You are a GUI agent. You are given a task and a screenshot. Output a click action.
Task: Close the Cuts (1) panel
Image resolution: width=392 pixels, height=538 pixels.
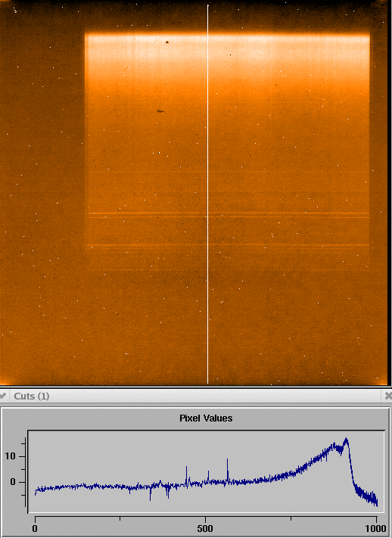(388, 396)
